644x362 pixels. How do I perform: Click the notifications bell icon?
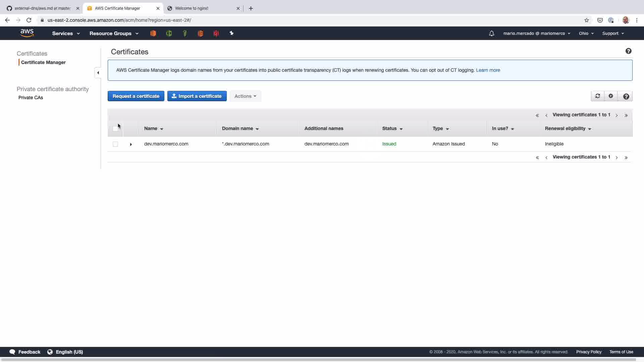(x=491, y=34)
